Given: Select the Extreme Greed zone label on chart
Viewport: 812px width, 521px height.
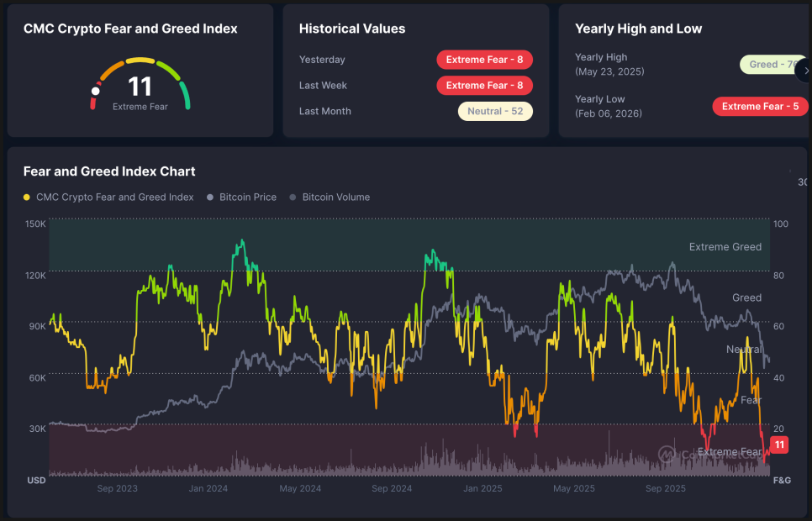Looking at the screenshot, I should point(725,247).
